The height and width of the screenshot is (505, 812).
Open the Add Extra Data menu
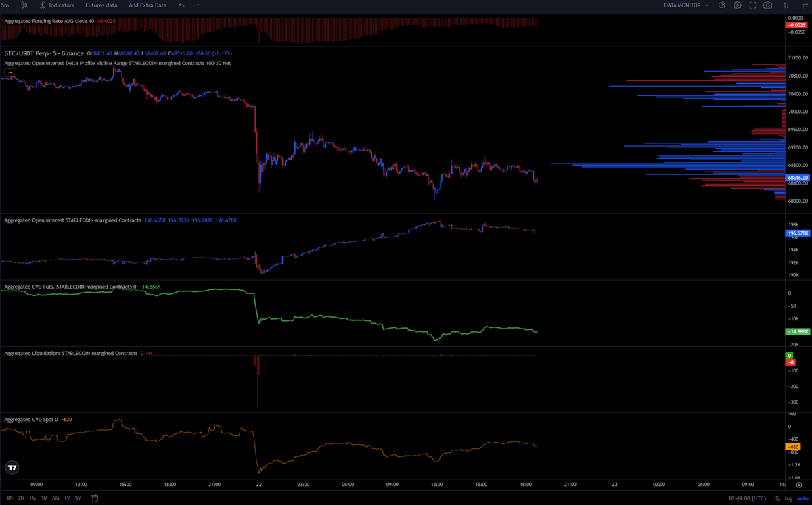coord(148,5)
